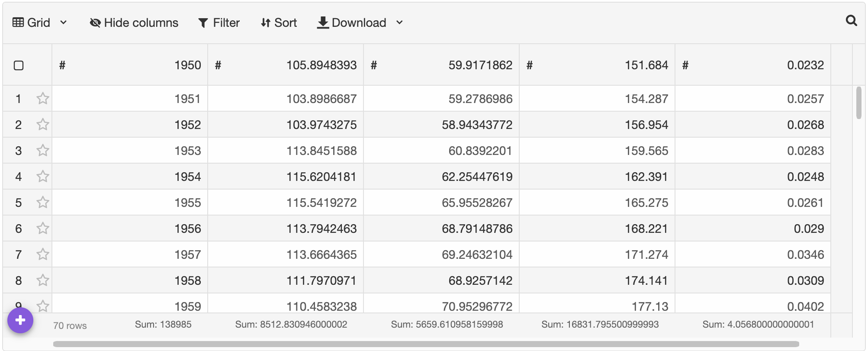Select cell 115.6204181
The height and width of the screenshot is (351, 868).
coord(286,177)
